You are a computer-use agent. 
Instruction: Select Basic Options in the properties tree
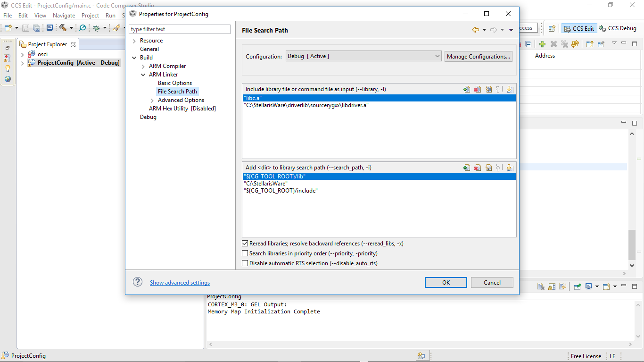(x=175, y=83)
